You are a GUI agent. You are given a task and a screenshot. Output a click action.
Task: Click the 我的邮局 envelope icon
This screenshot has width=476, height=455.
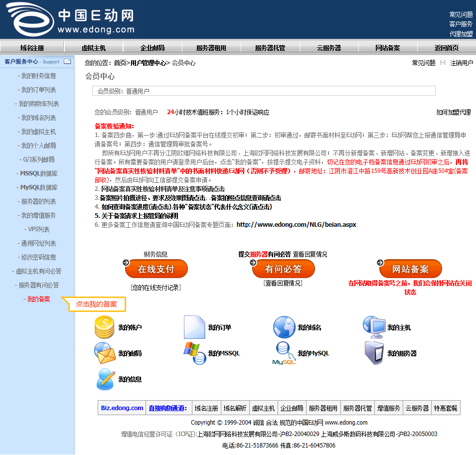[105, 353]
